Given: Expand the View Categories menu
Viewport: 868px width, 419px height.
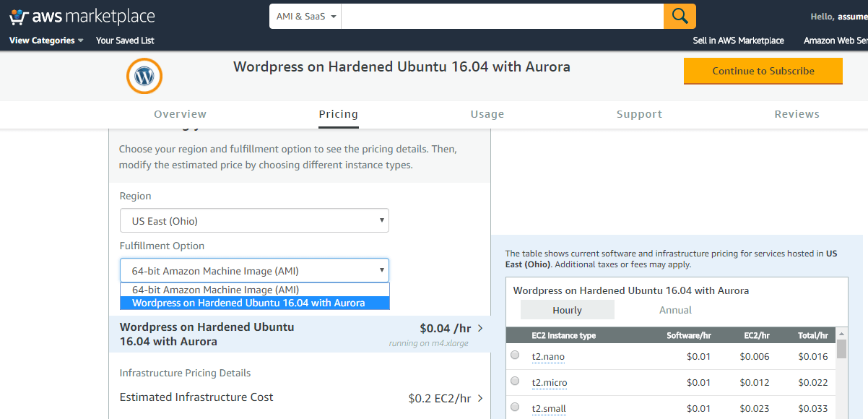Looking at the screenshot, I should [46, 40].
